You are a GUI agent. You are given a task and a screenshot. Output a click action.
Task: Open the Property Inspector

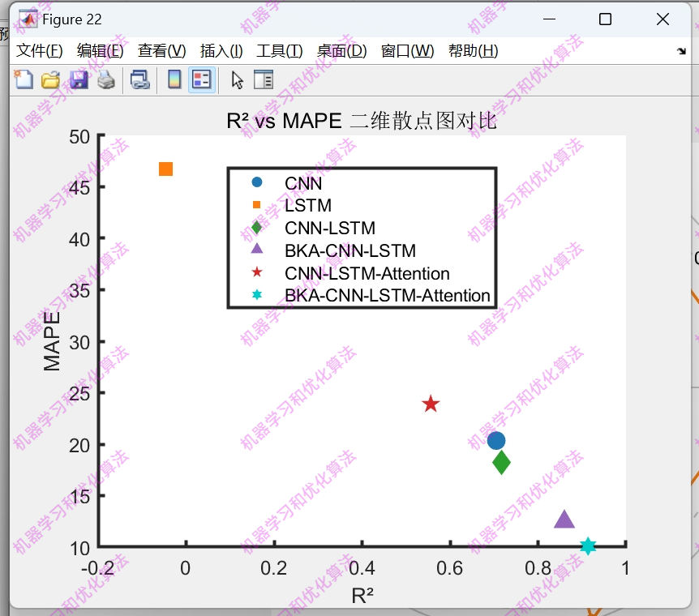click(x=263, y=79)
